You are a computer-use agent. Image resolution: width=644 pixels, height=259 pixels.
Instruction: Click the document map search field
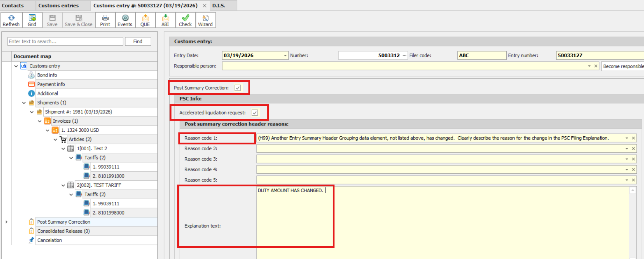click(65, 42)
